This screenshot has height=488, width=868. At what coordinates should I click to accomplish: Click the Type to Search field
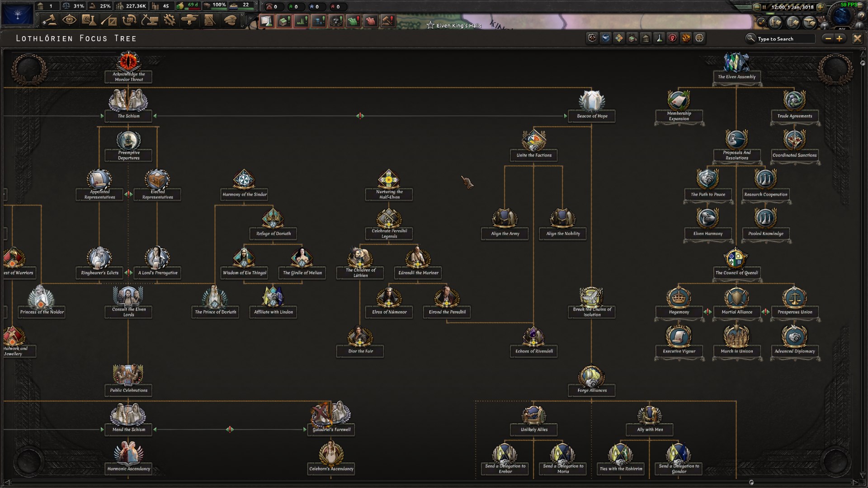(x=785, y=39)
